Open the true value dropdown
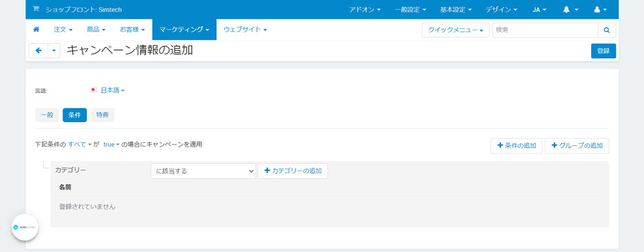 pyautogui.click(x=111, y=144)
